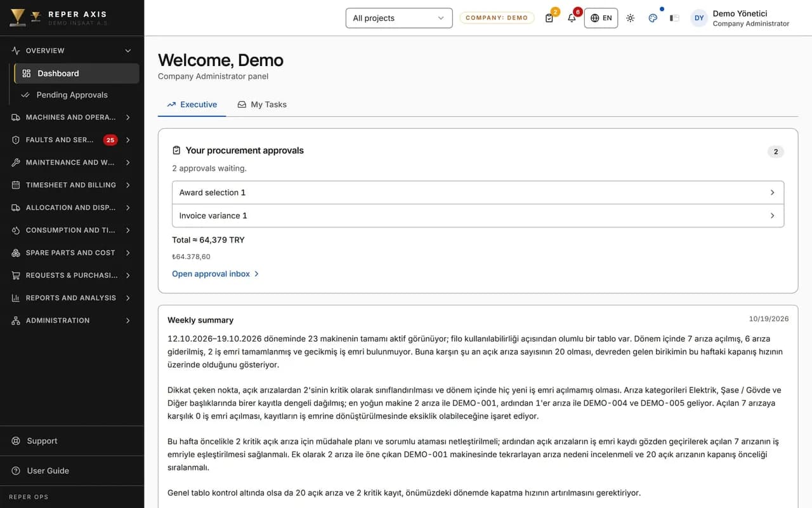The height and width of the screenshot is (508, 812).
Task: Switch to the Executive tab
Action: tap(192, 105)
